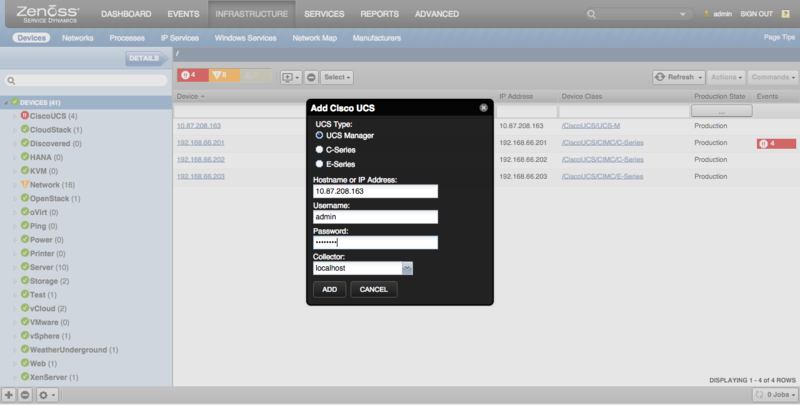Click the bottom minus delete icon

point(25,395)
